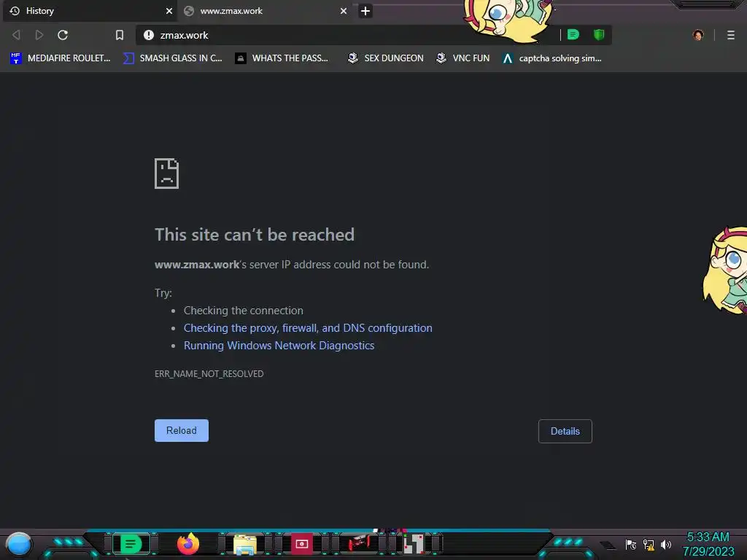This screenshot has height=560, width=747.
Task: Click Checking the proxy, firewall, and DNS link
Action: [x=308, y=328]
